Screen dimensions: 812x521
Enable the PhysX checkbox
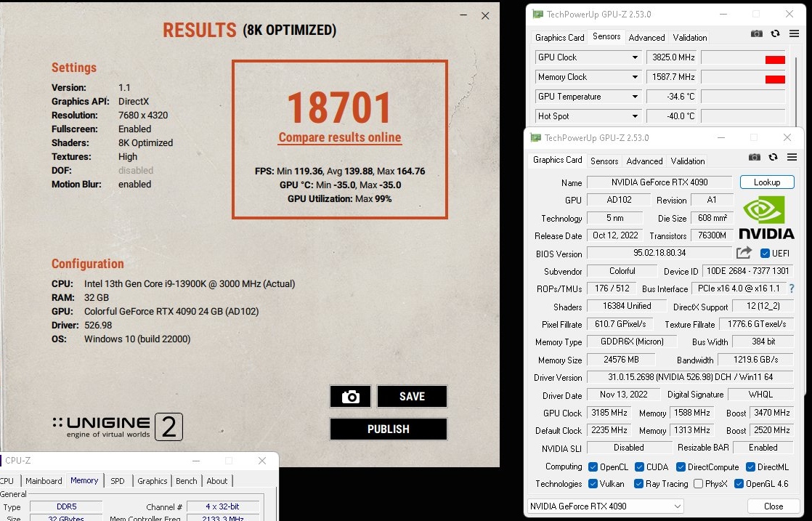pos(698,484)
